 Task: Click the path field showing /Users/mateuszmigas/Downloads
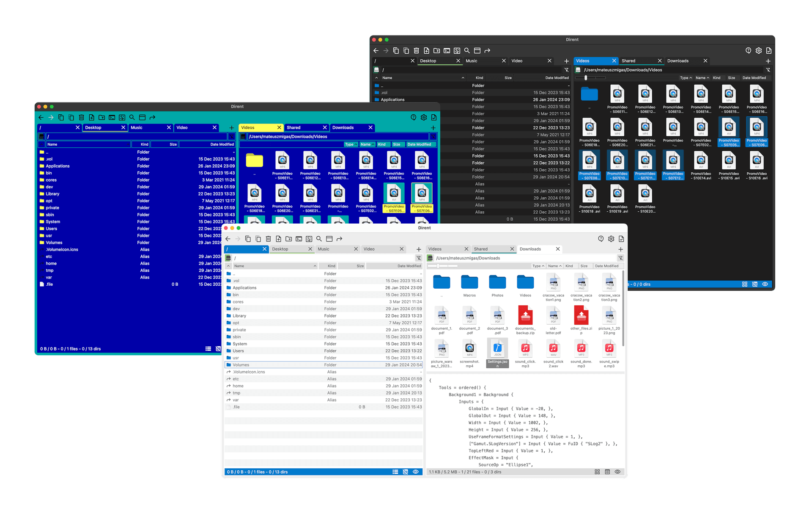coord(525,258)
